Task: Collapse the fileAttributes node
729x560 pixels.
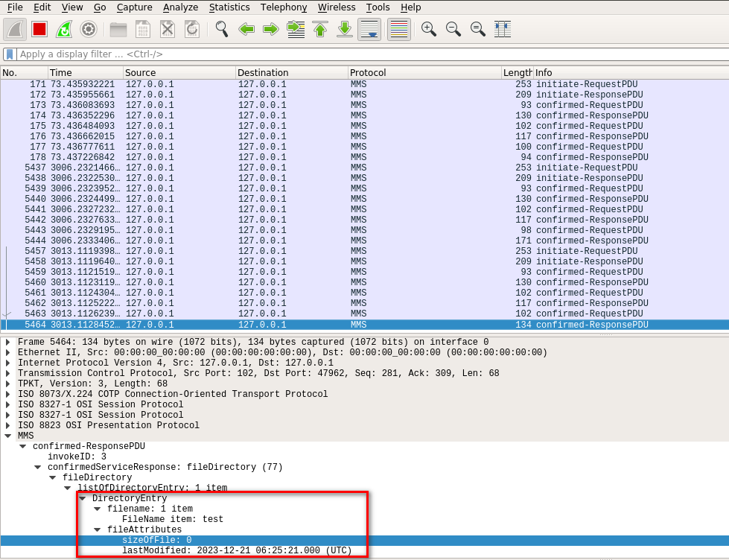Action: pos(98,529)
